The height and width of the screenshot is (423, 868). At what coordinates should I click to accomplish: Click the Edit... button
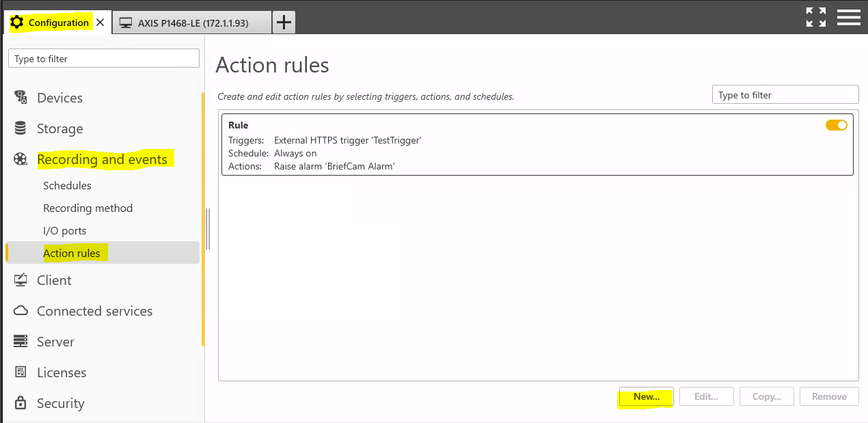click(x=706, y=396)
